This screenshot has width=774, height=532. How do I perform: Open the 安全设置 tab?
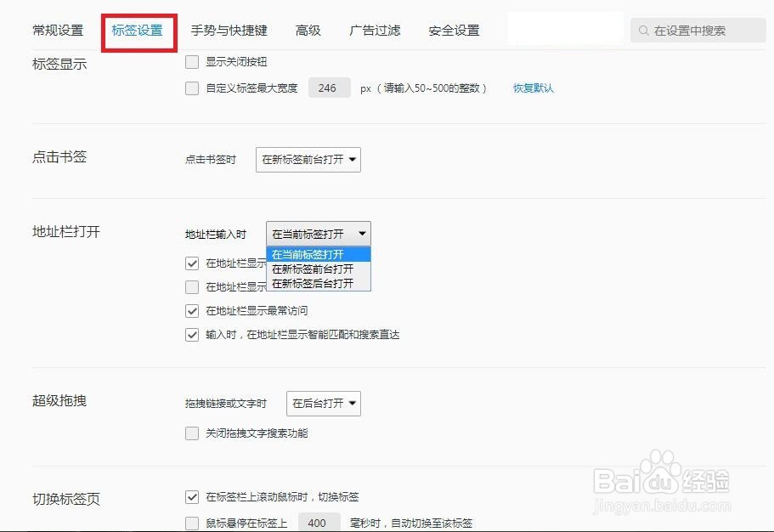(x=453, y=30)
